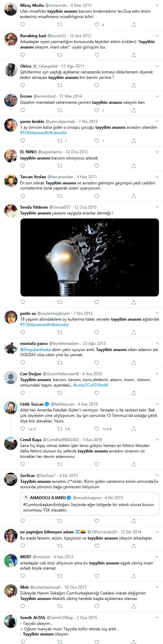This screenshot has width=163, height=644.
Task: Open more options chevron on Miraç Mutlu's tweet
Action: pyautogui.click(x=157, y=5)
